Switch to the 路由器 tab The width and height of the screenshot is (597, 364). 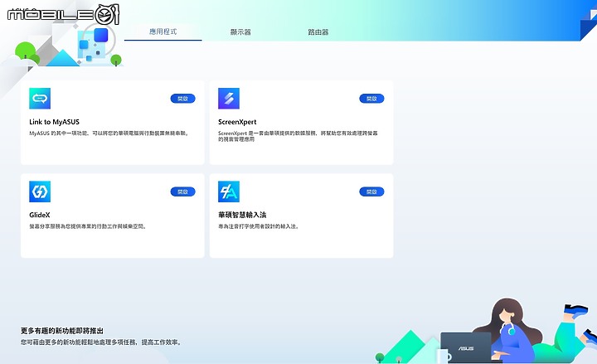point(318,32)
